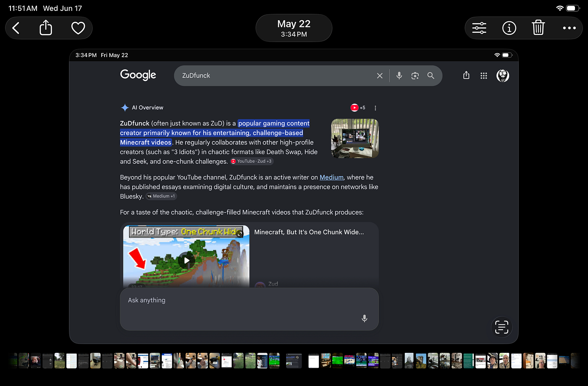
Task: Tap the Live Text scan icon
Action: click(501, 327)
